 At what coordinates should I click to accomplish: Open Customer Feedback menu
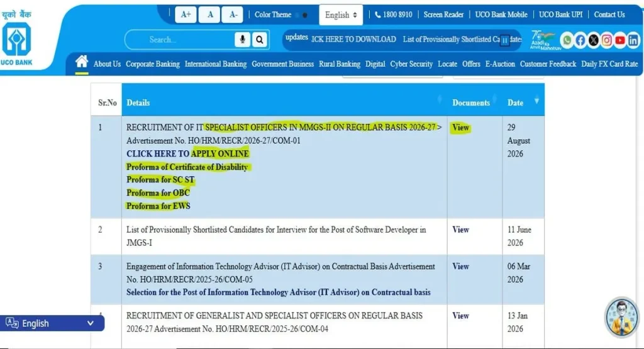point(548,64)
